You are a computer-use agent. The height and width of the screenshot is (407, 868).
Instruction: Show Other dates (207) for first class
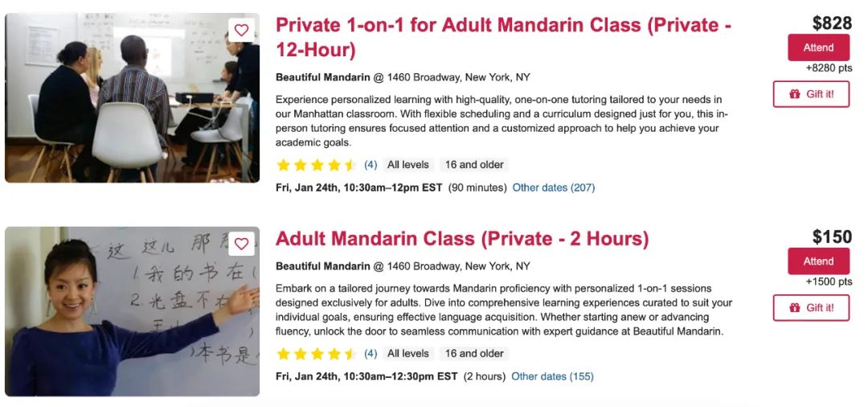554,187
